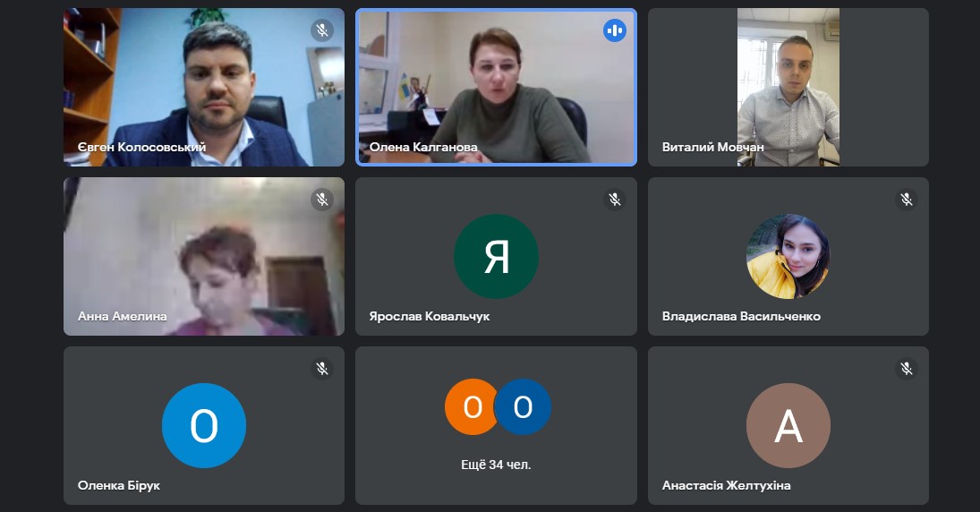Click the green Я avatar circle
Viewport: 980px width, 512px height.
click(x=496, y=256)
